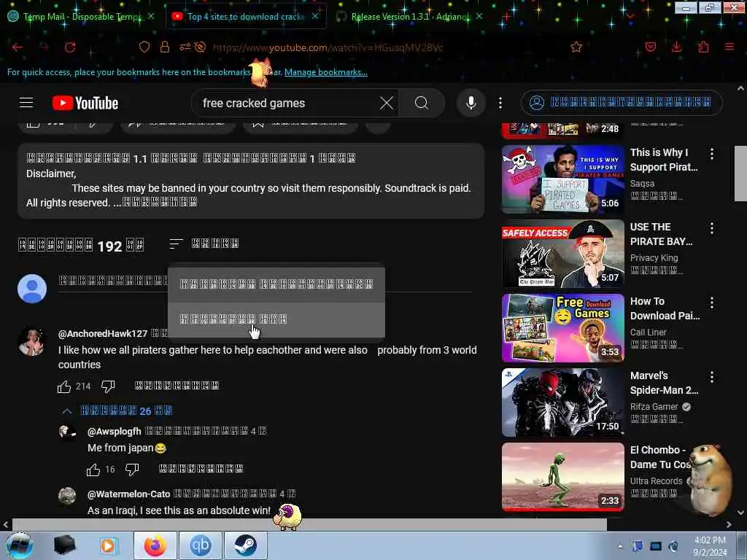
Task: Show site security padlock info
Action: coord(165,47)
